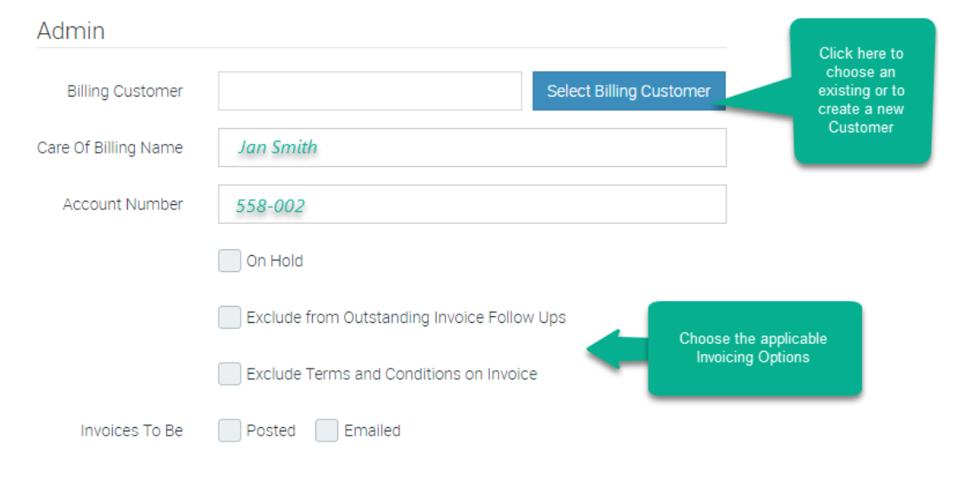Screen dimensions: 980x494
Task: Click the green 'choose an existing' customer callout
Action: (x=861, y=91)
